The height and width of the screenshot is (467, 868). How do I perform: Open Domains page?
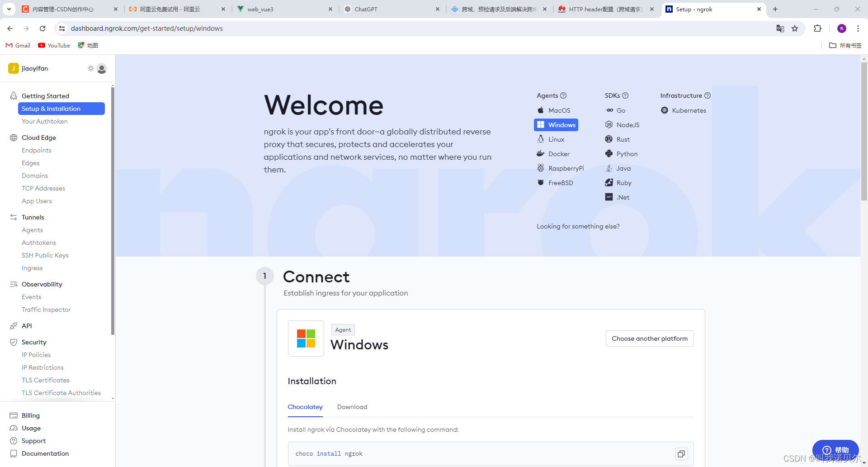[35, 176]
